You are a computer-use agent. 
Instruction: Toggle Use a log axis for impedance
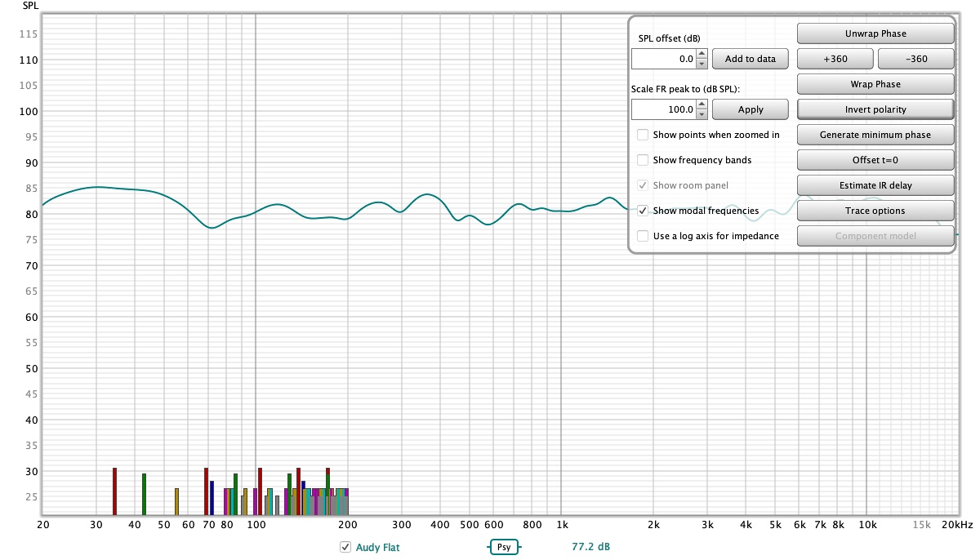pos(643,236)
